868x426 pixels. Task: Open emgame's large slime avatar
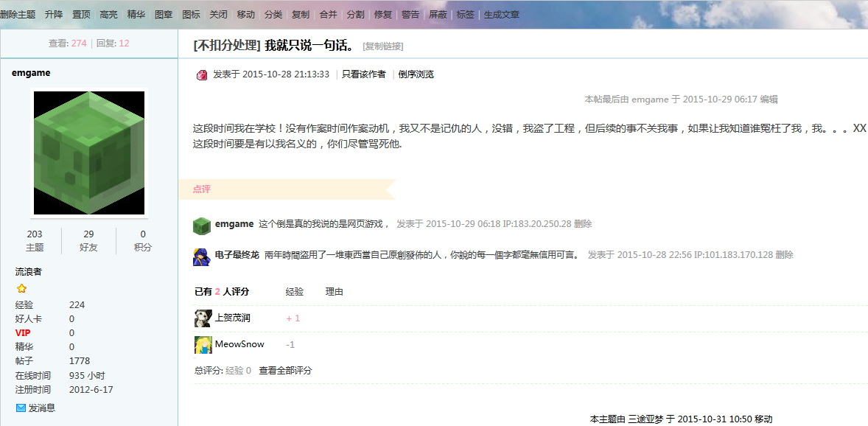89,153
